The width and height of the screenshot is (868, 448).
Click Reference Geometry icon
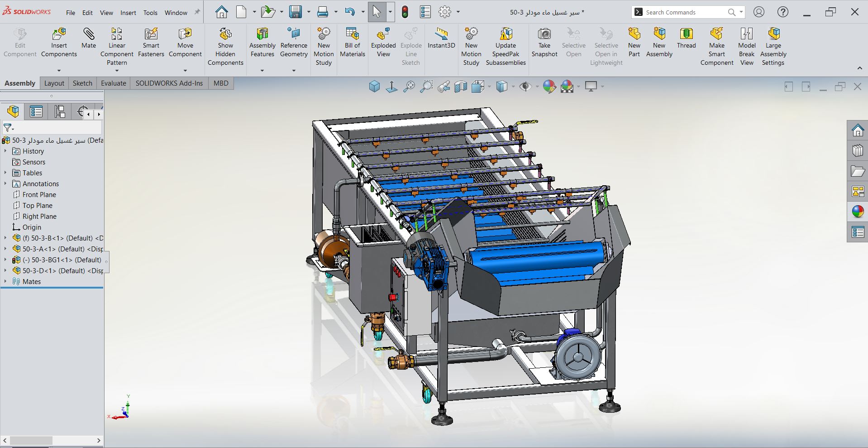point(294,34)
